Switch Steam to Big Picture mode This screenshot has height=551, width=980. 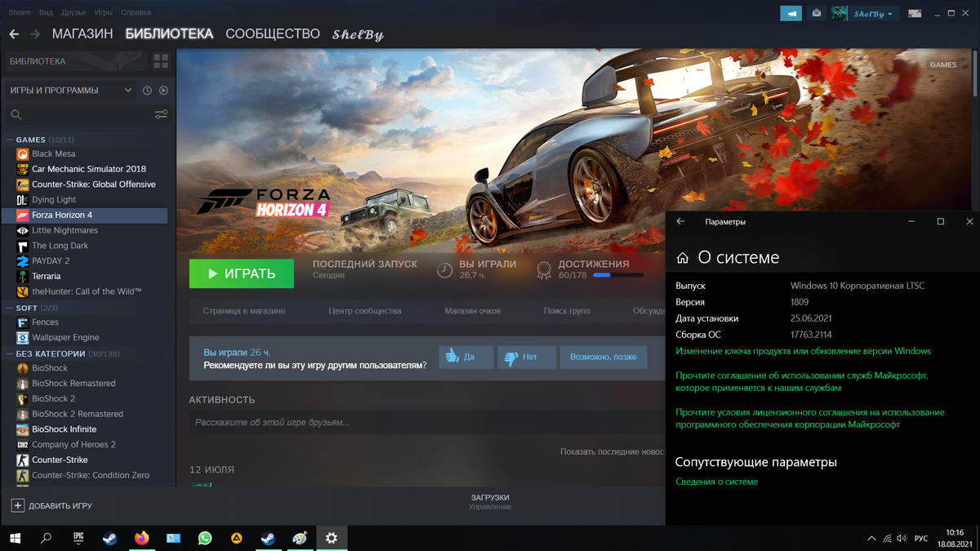(x=915, y=13)
